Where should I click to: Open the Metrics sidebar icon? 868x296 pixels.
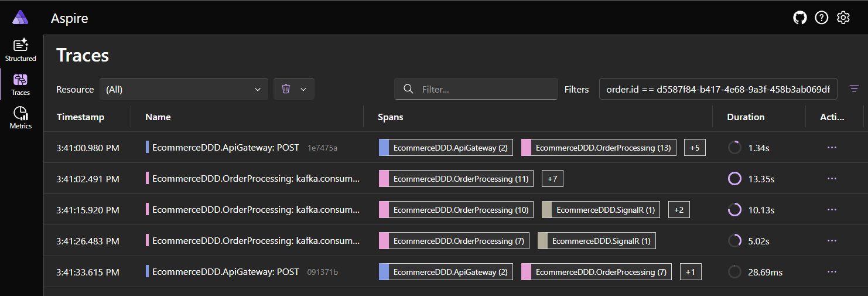(x=20, y=118)
